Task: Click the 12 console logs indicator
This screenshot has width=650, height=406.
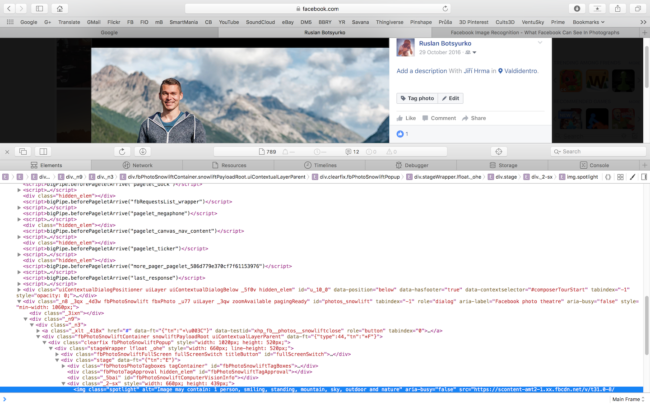Action: 352,152
